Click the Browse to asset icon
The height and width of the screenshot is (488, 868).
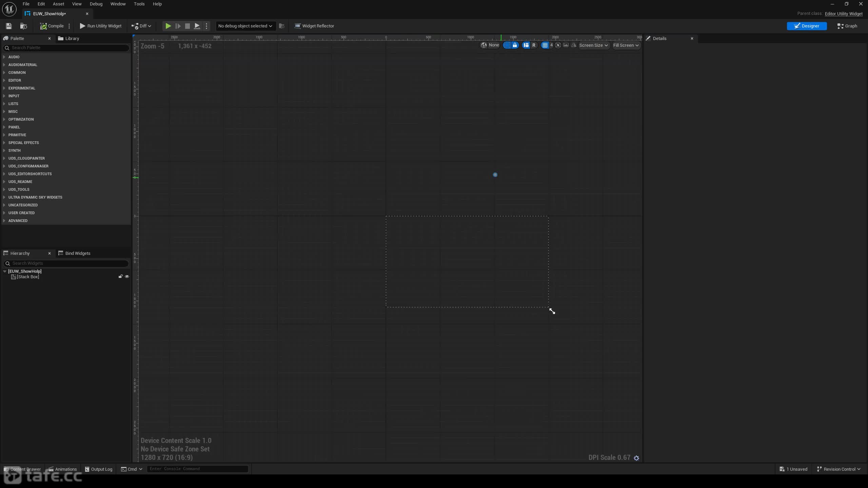tap(23, 26)
